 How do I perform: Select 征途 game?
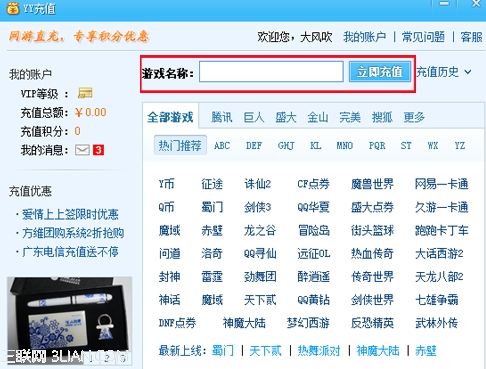click(212, 184)
